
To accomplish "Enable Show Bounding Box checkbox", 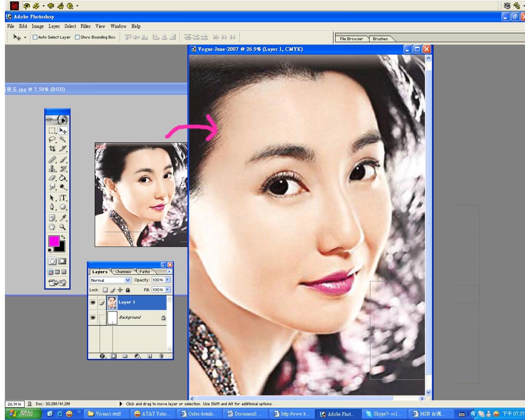I will tap(77, 37).
